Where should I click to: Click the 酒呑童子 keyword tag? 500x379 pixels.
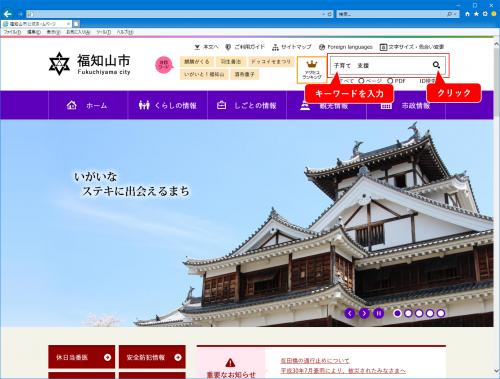tap(244, 74)
